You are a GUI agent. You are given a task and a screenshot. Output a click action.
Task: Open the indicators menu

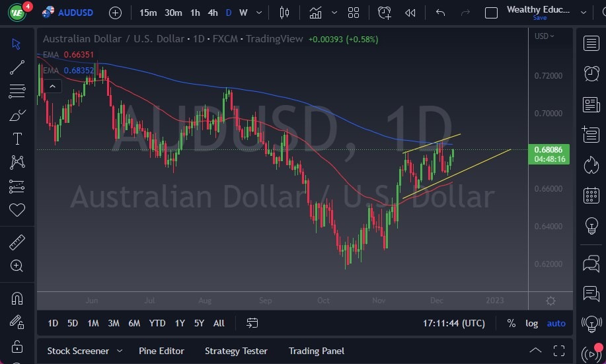pyautogui.click(x=315, y=13)
